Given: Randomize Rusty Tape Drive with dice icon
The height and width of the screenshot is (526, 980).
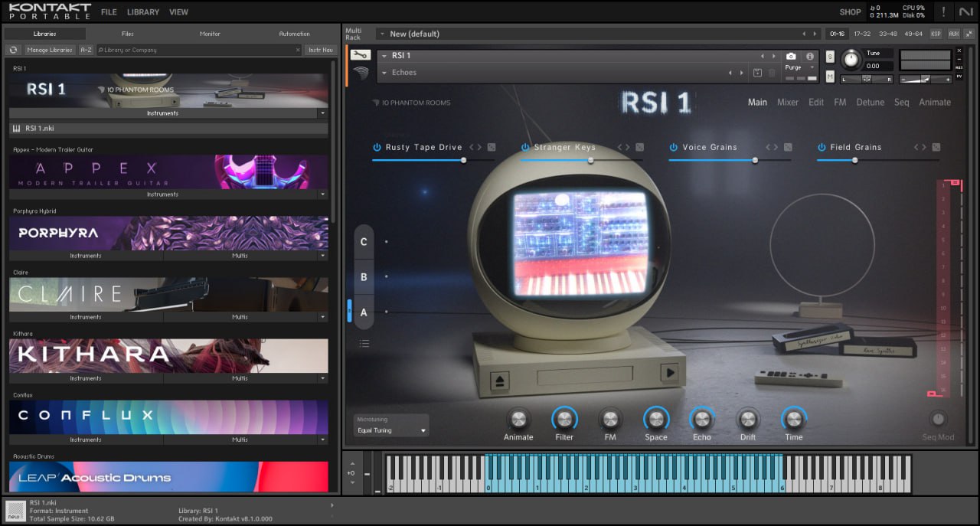Looking at the screenshot, I should (x=492, y=147).
